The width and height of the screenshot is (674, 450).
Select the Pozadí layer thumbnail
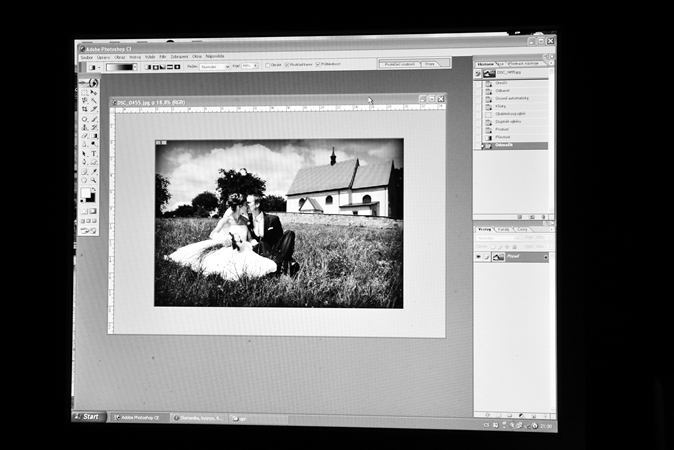point(498,257)
